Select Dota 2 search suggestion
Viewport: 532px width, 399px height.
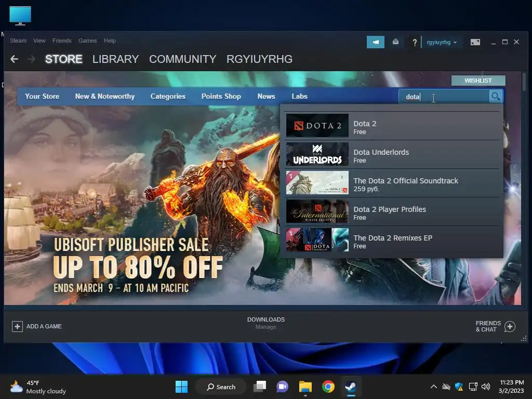coord(393,126)
